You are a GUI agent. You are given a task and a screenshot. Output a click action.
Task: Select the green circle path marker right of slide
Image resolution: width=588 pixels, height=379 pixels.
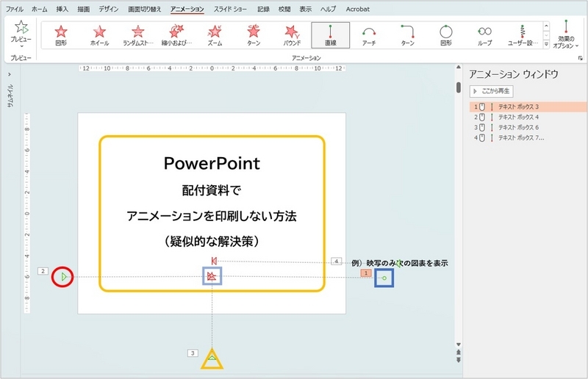click(384, 278)
